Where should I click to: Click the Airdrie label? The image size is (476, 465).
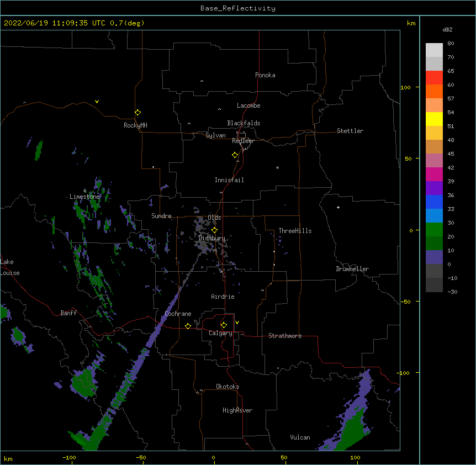223,297
